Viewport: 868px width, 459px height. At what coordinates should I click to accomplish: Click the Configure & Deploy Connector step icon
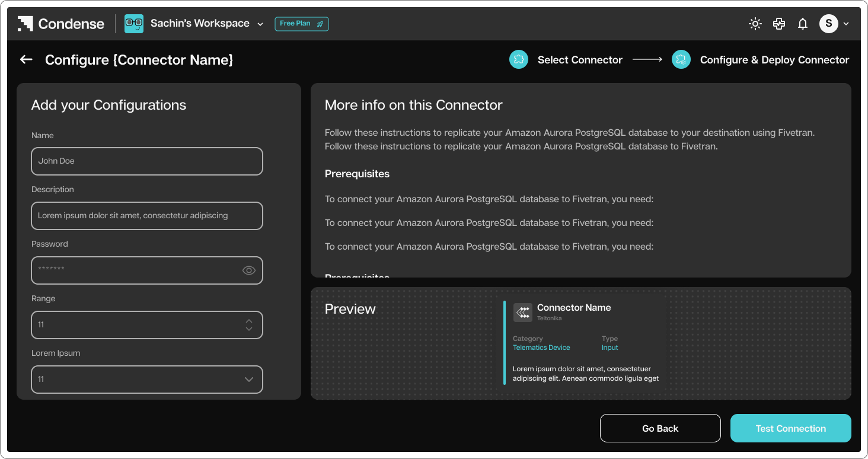pos(681,59)
